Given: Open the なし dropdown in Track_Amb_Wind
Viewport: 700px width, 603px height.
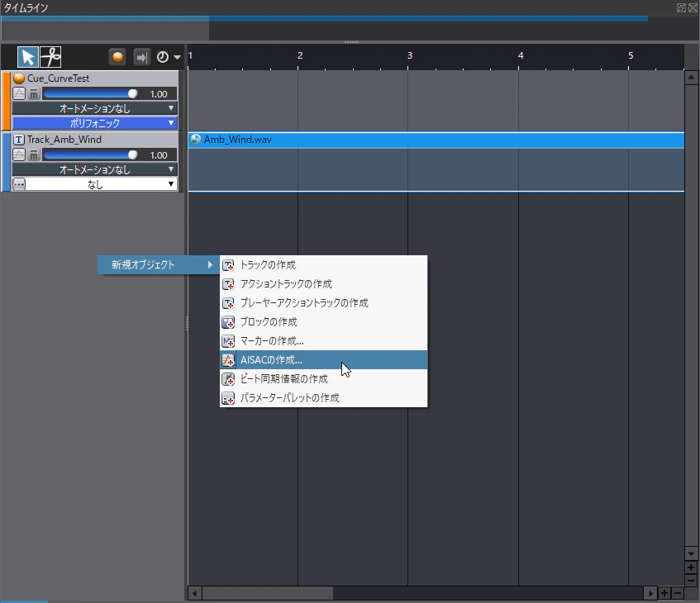Looking at the screenshot, I should (102, 184).
